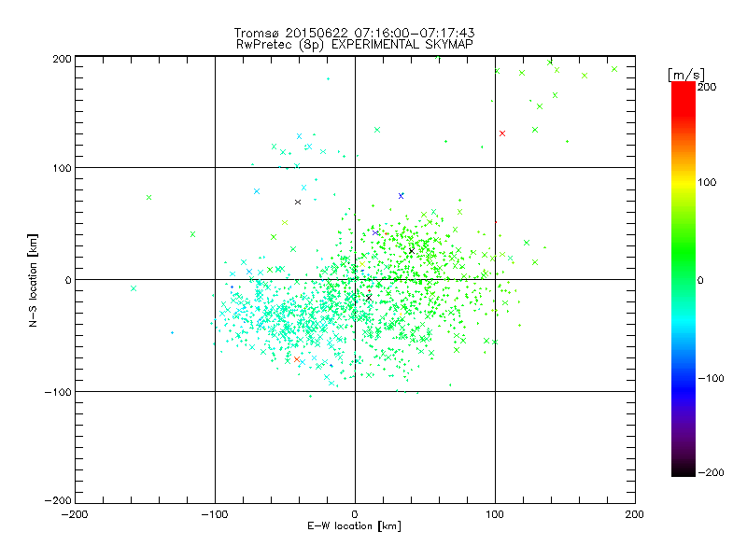Click the colorbar's '200' tick label
This screenshot has height=560, width=747.
[707, 87]
